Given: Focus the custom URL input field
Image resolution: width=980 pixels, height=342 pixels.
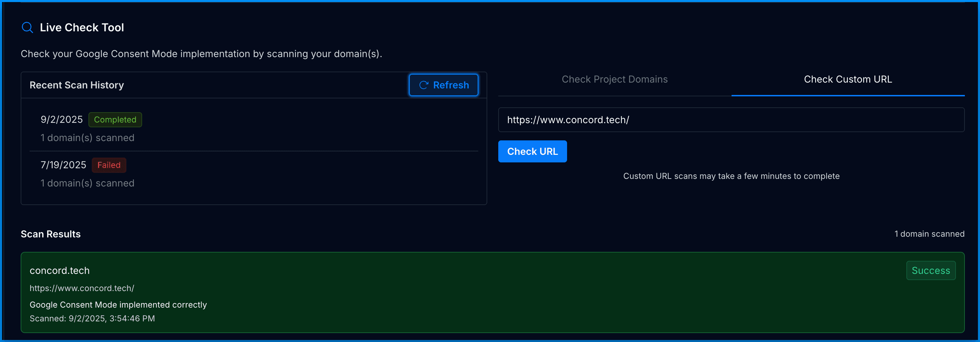Looking at the screenshot, I should point(731,120).
